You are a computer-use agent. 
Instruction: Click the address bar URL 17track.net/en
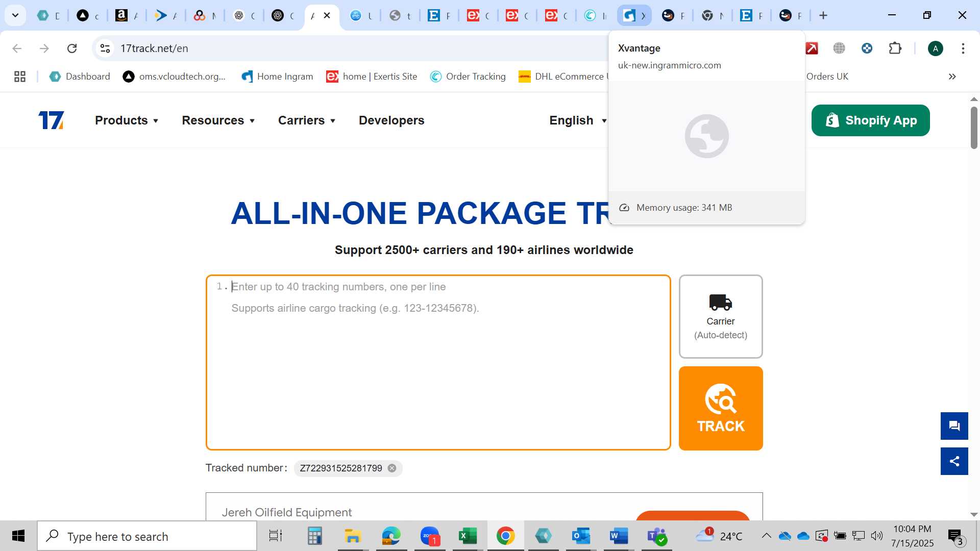click(x=154, y=48)
